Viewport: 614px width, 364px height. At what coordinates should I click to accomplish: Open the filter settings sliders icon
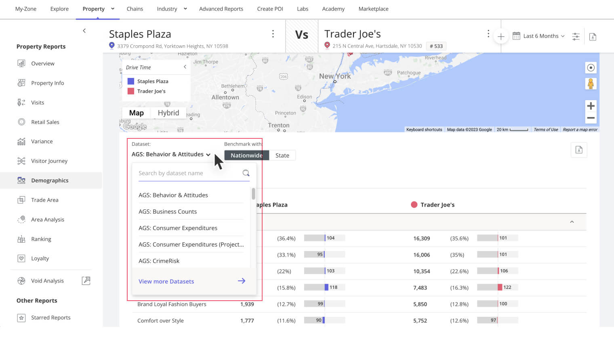(x=576, y=36)
